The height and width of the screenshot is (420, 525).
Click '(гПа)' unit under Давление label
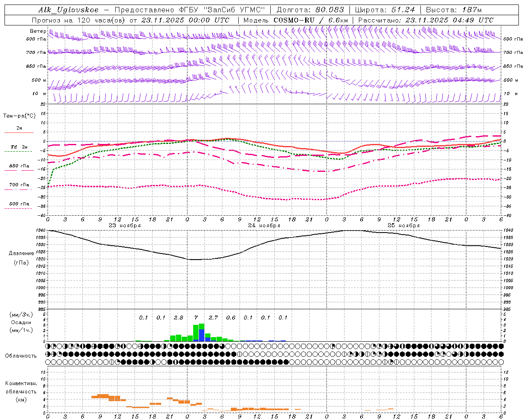21,263
